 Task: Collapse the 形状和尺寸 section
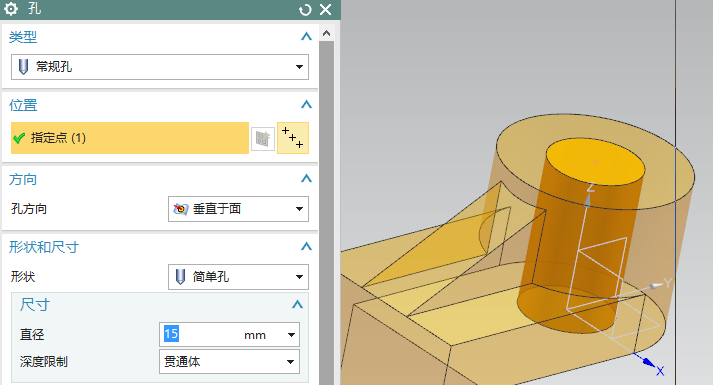306,246
